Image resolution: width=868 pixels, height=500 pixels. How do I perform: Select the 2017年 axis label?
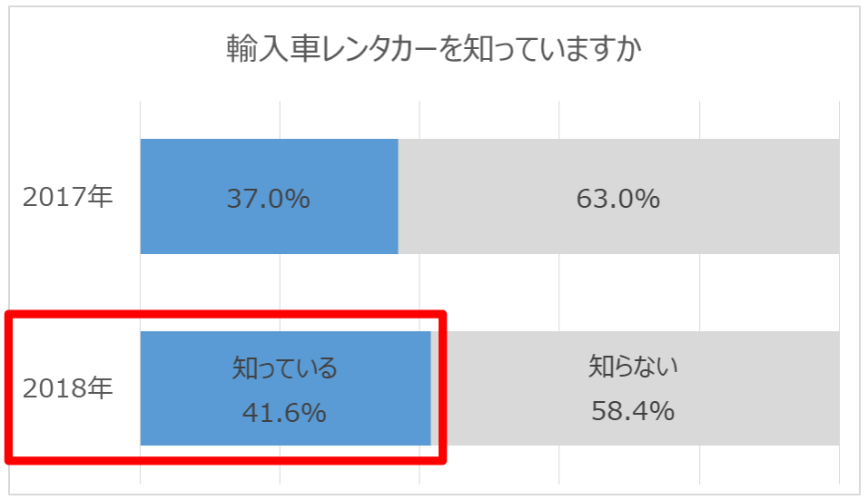[67, 197]
